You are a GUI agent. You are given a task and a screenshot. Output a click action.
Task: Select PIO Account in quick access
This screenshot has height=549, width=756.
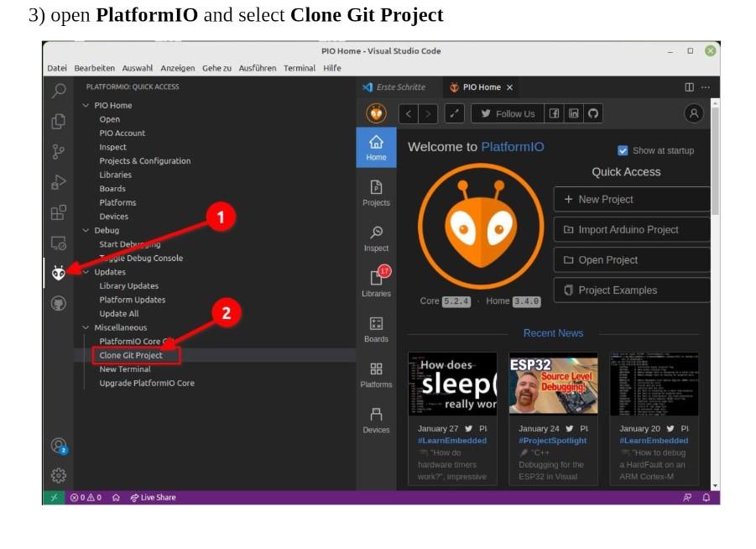[x=122, y=133]
